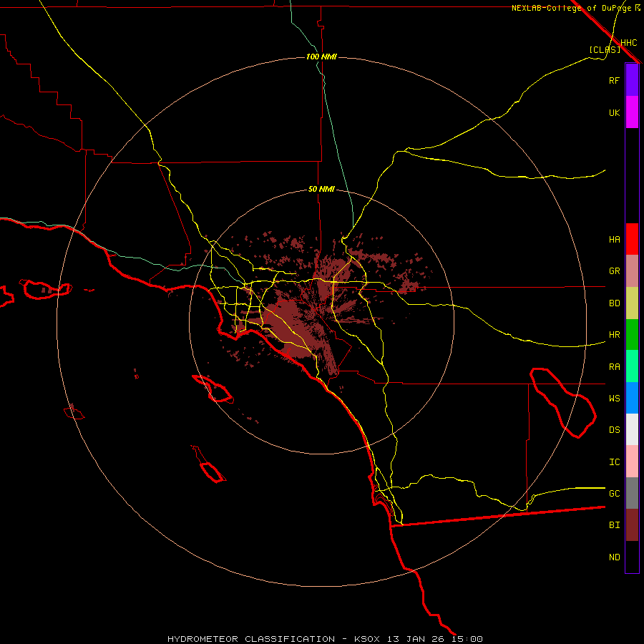
Task: Click the BD legend label text
Action: [614, 303]
